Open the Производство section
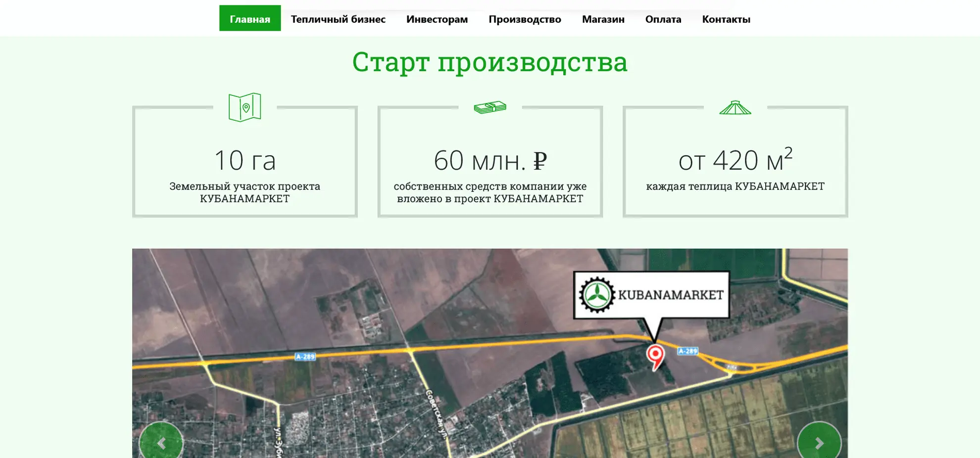Image resolution: width=980 pixels, height=458 pixels. (x=525, y=19)
